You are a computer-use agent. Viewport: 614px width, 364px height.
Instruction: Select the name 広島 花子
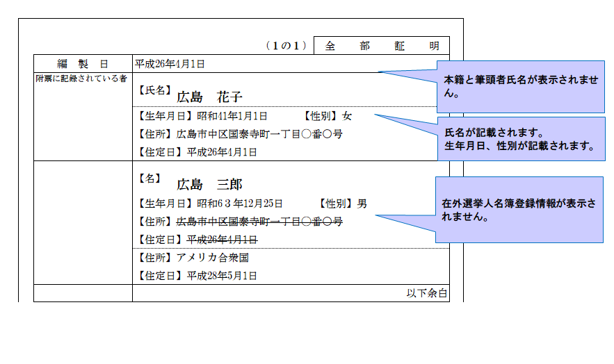(209, 97)
